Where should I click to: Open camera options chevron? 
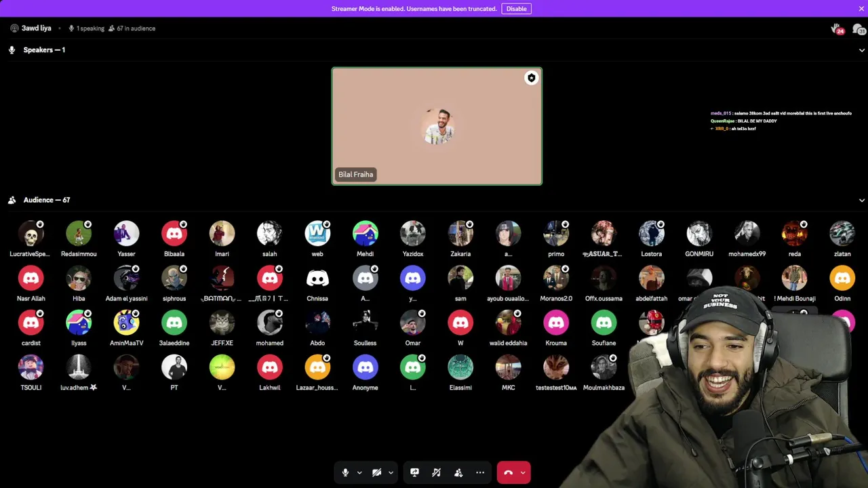(x=391, y=473)
